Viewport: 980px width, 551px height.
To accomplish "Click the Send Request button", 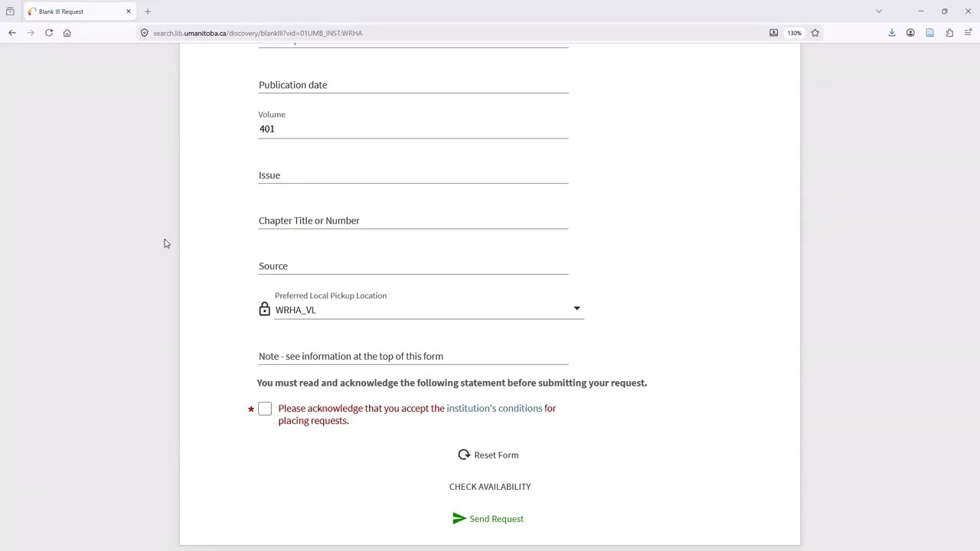I will (x=488, y=519).
